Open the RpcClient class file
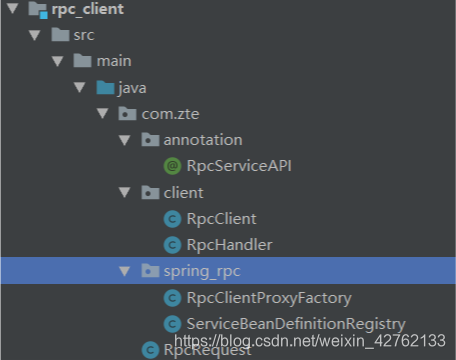This screenshot has height=360, width=456. coord(222,219)
